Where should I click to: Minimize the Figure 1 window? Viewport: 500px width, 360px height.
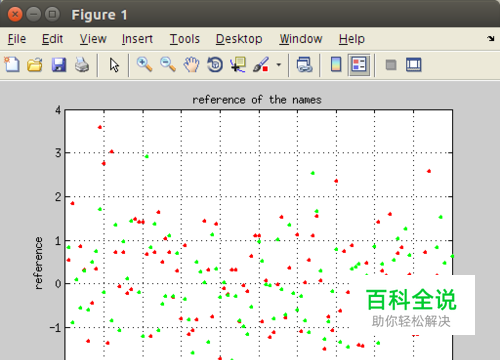(x=34, y=14)
